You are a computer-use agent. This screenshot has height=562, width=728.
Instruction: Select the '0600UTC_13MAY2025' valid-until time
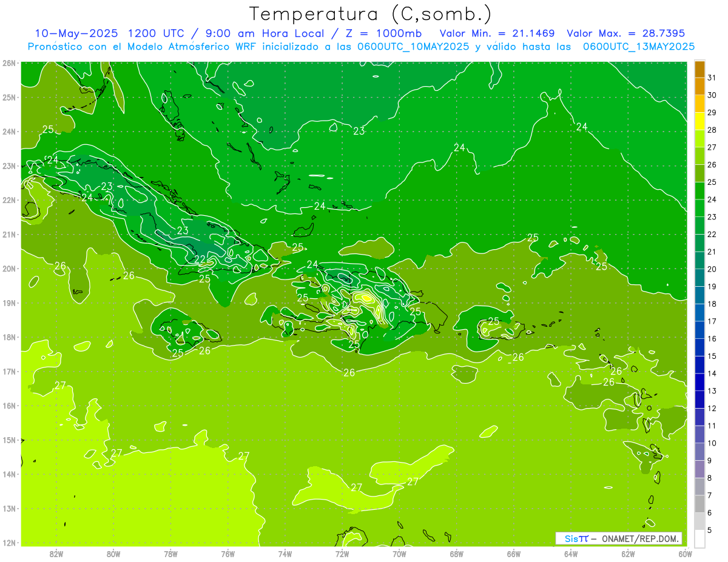(639, 47)
